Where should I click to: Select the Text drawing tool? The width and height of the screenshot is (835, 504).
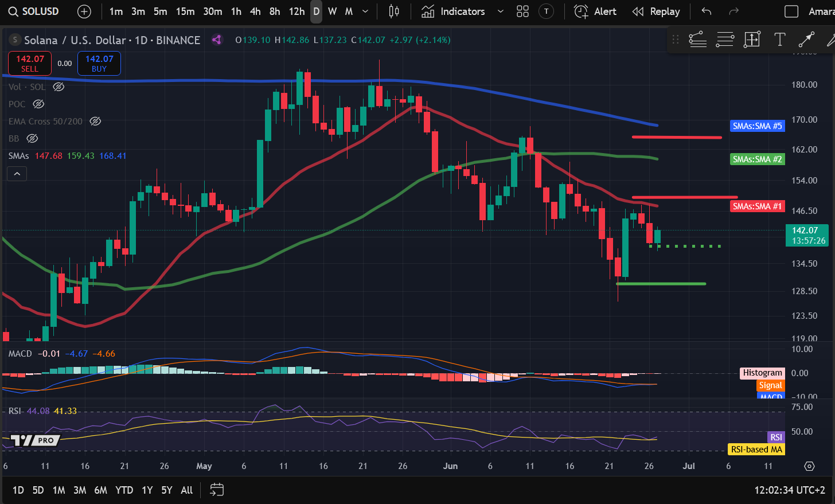(779, 40)
